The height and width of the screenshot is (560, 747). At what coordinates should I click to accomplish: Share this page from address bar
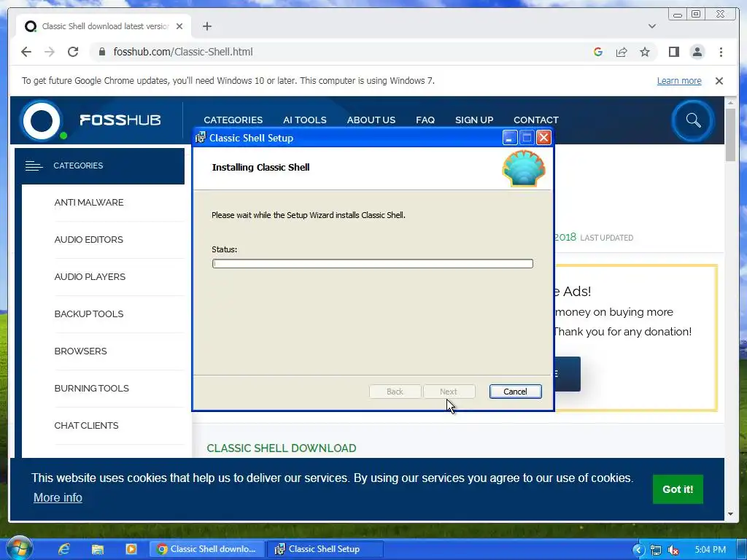622,52
